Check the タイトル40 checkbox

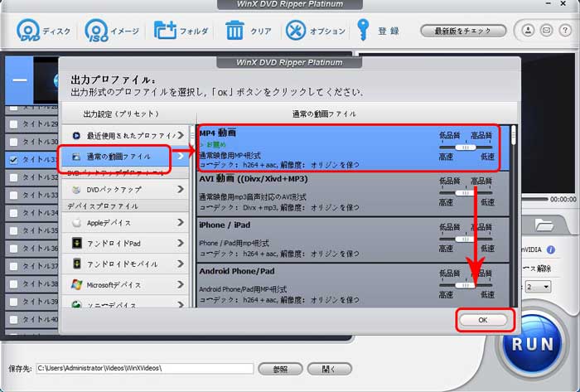14,319
